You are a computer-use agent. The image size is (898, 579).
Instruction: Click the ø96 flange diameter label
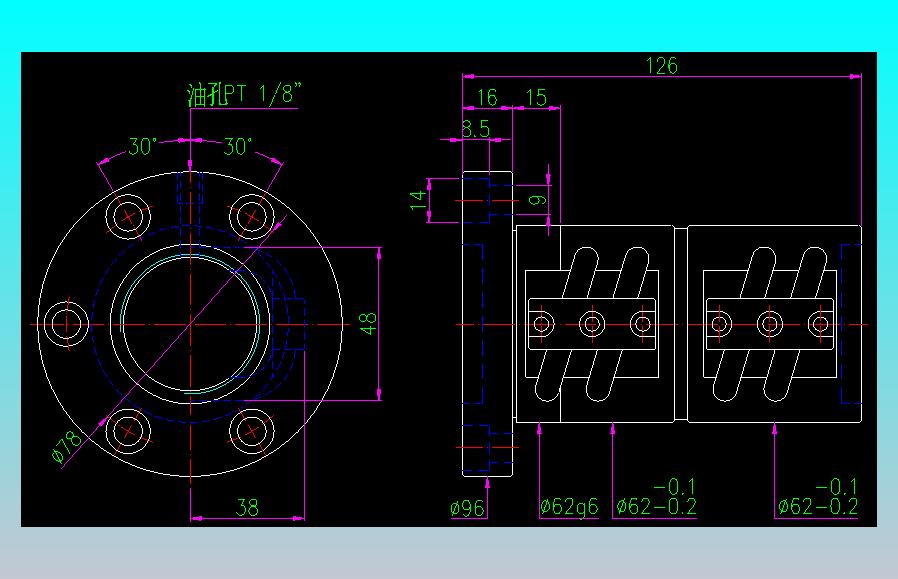click(x=467, y=508)
